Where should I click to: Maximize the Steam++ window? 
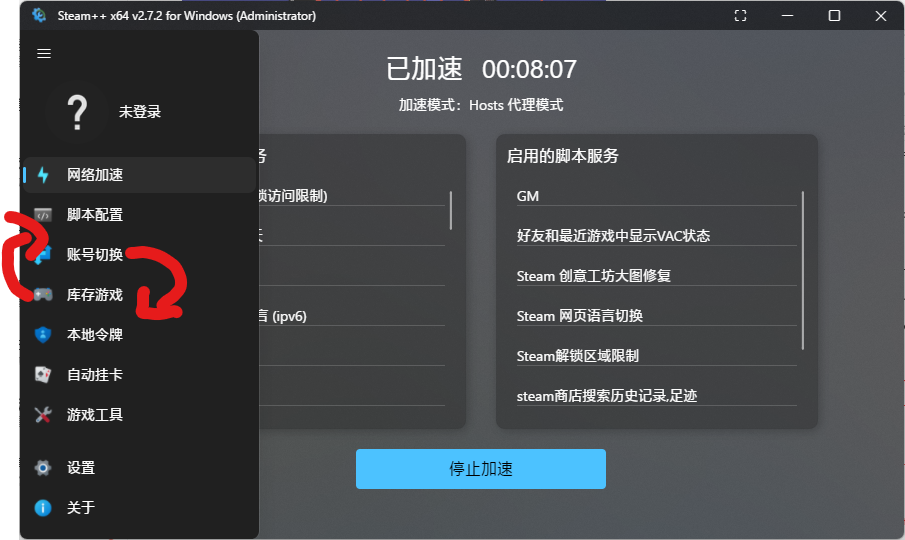point(834,16)
